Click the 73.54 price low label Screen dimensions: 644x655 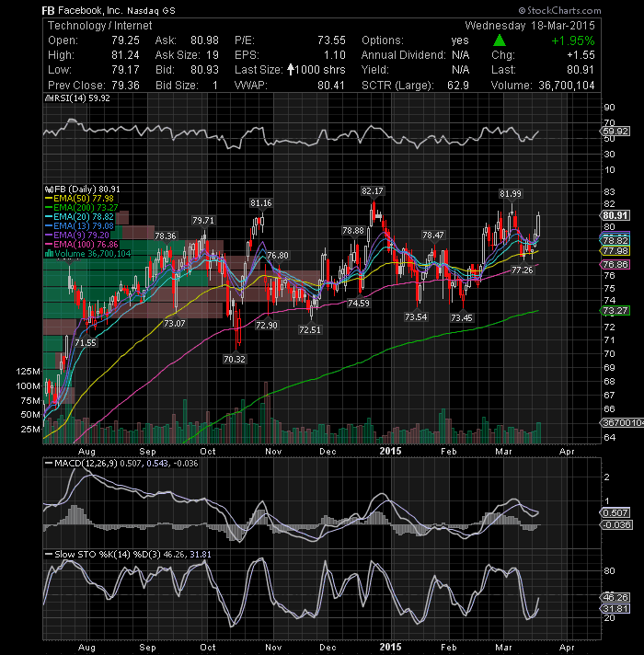416,317
